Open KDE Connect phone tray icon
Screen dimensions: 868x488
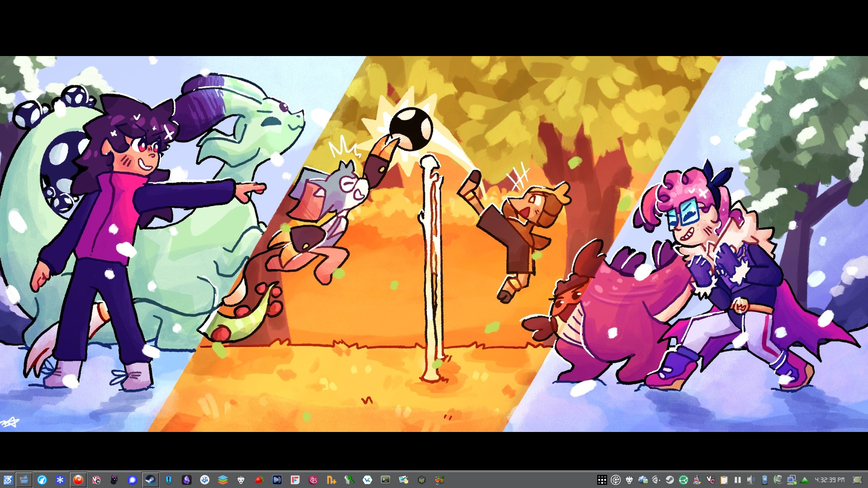click(x=764, y=480)
